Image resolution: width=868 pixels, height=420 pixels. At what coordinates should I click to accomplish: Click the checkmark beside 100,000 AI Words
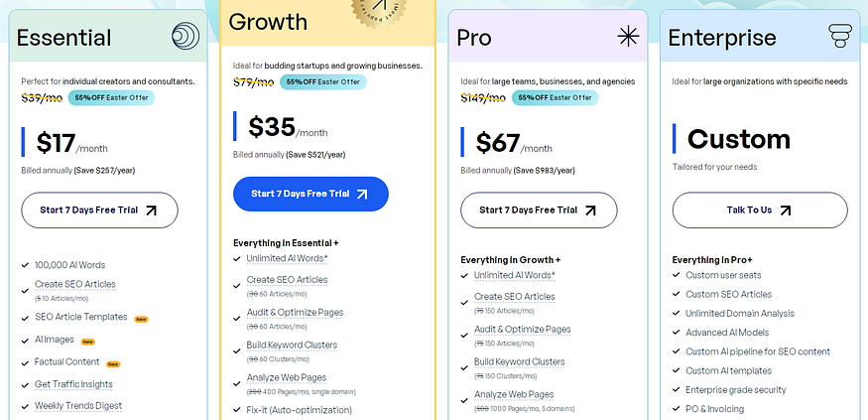[x=25, y=265]
